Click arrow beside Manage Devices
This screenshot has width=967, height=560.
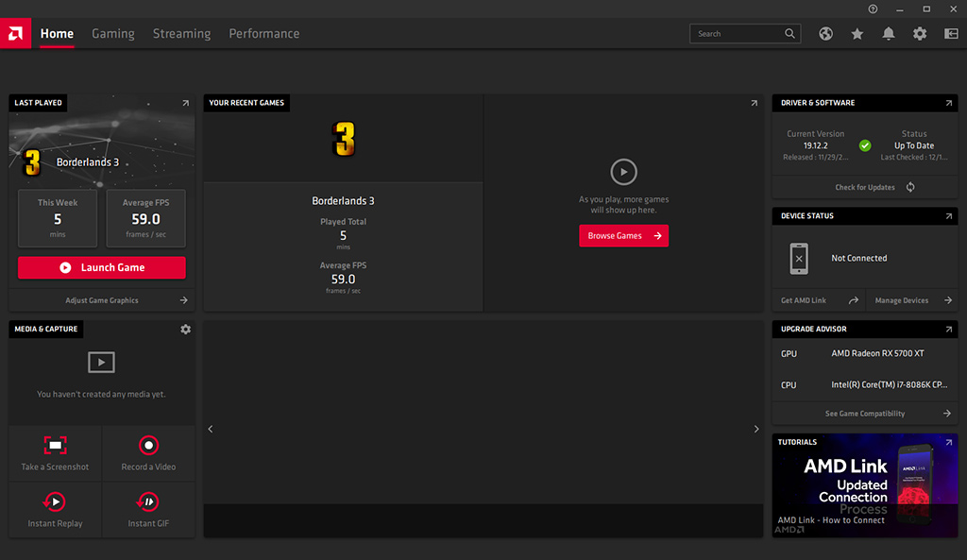[x=948, y=300]
